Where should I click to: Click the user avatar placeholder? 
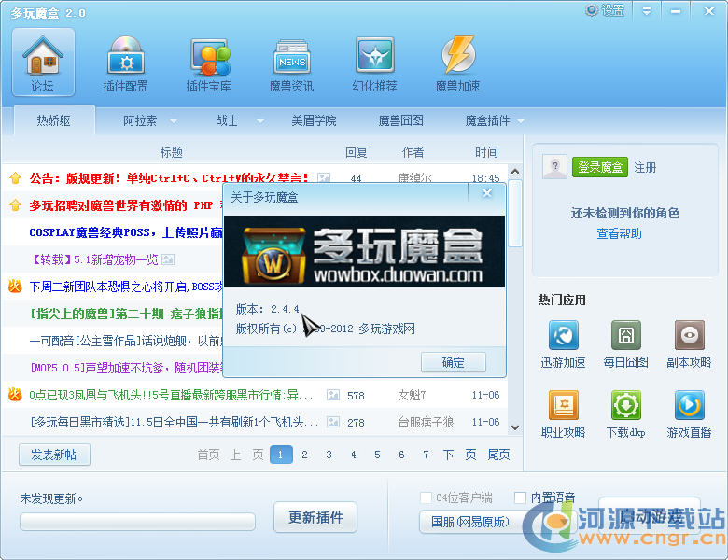pos(554,167)
